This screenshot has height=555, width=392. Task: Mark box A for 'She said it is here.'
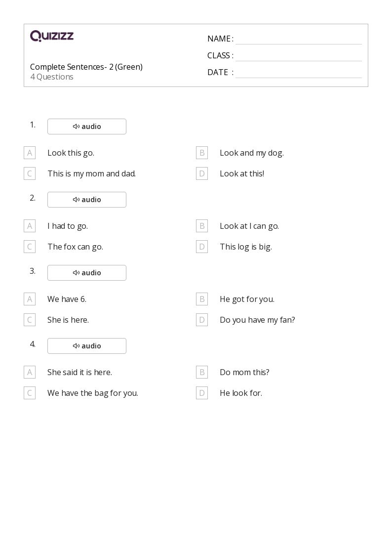pos(30,372)
